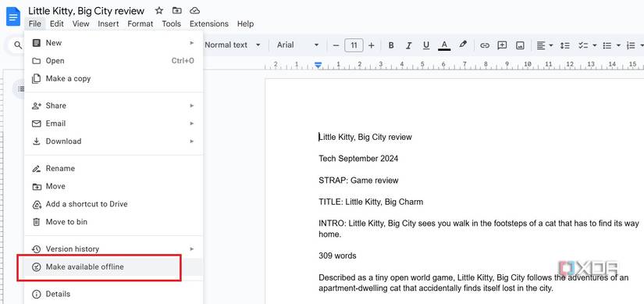Open the Arial font dropdown
644x304 pixels.
(298, 45)
